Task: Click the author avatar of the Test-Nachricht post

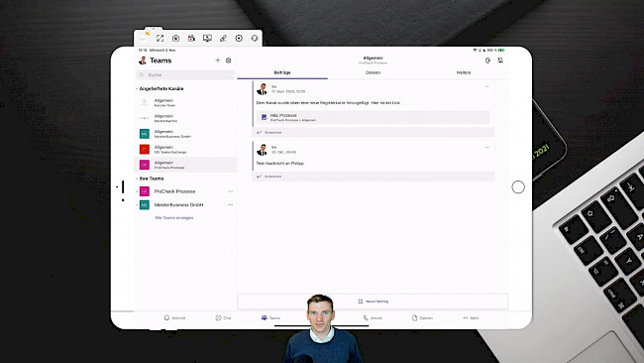Action: click(x=262, y=150)
